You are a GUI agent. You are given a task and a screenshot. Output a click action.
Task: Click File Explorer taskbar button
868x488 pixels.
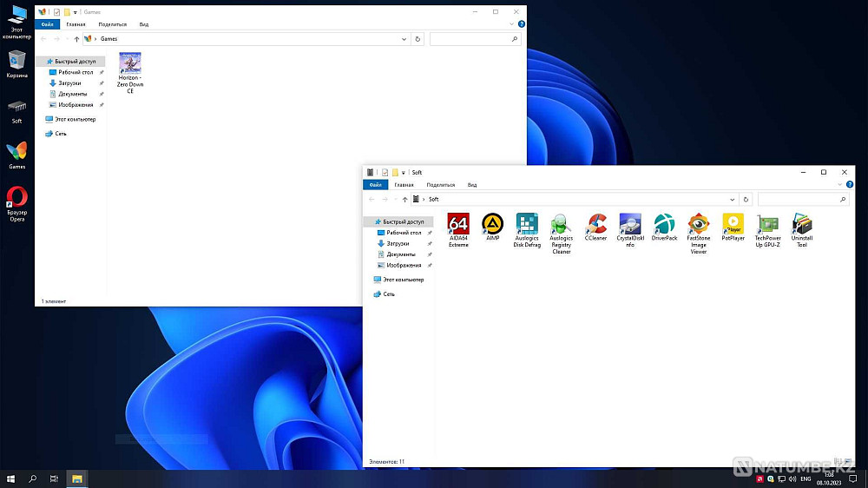(x=77, y=478)
